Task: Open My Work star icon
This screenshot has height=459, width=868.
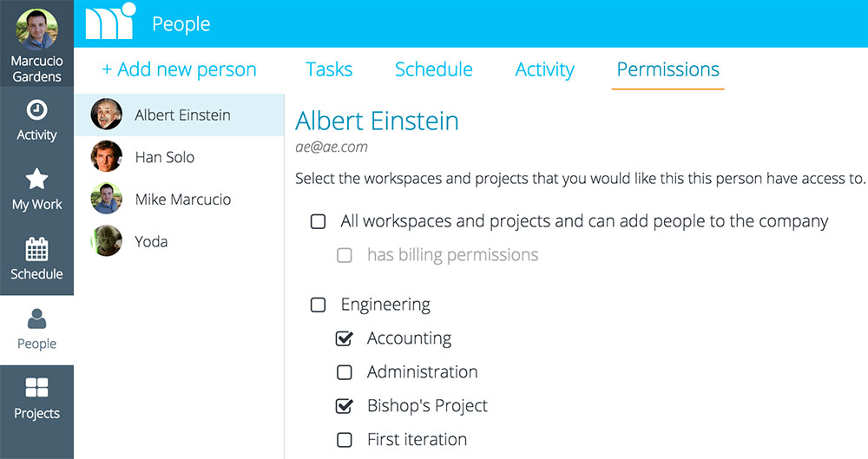Action: [36, 179]
